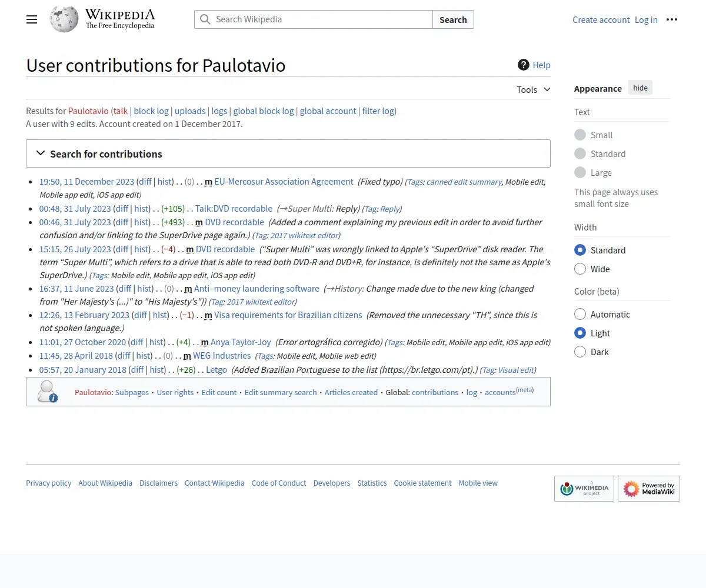This screenshot has width=706, height=588.
Task: Open the logs link in results line
Action: 219,111
